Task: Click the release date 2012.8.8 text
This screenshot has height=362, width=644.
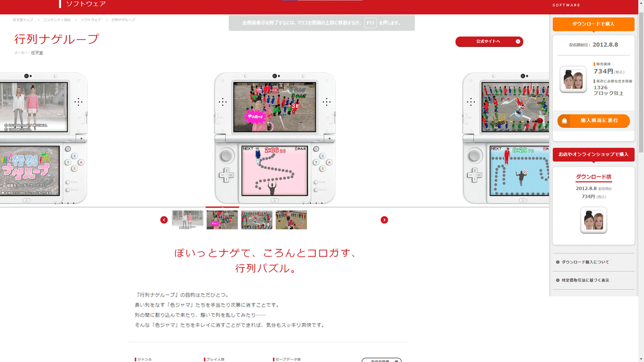Action: click(x=605, y=45)
